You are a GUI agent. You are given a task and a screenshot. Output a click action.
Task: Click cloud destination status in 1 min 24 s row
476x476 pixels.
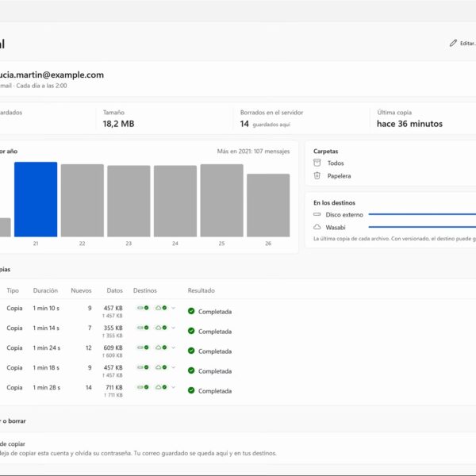pos(161,347)
